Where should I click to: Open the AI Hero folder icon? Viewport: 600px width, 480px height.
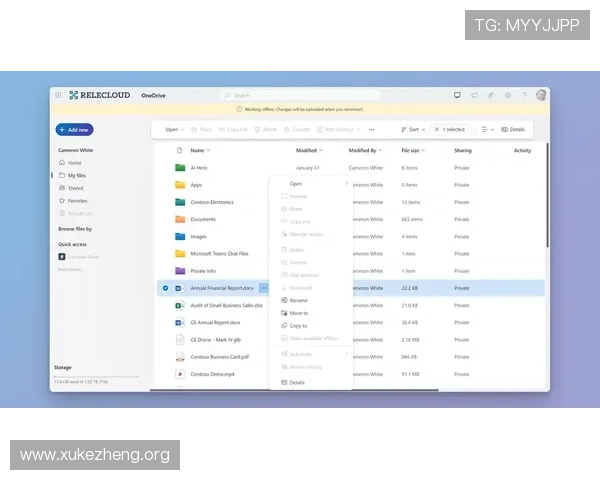(180, 168)
